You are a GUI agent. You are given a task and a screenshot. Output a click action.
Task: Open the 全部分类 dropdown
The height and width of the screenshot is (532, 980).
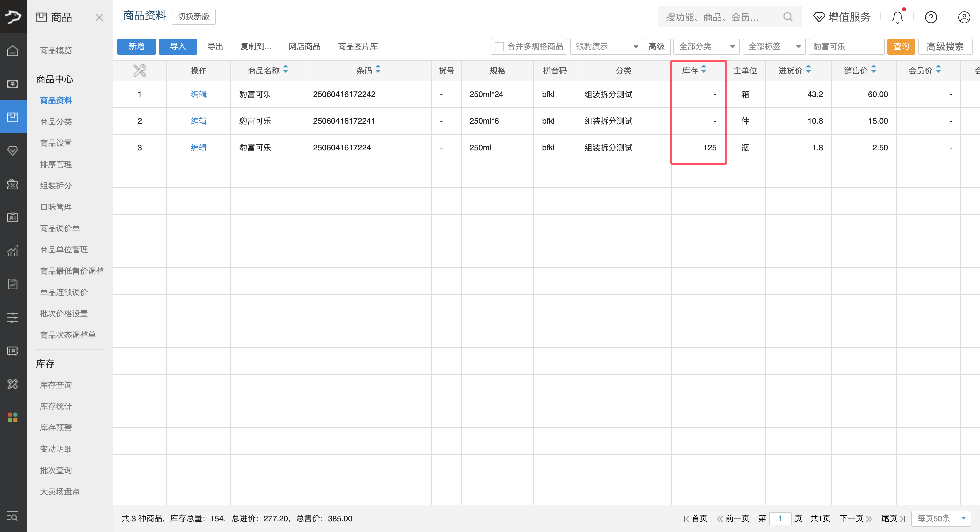click(706, 46)
